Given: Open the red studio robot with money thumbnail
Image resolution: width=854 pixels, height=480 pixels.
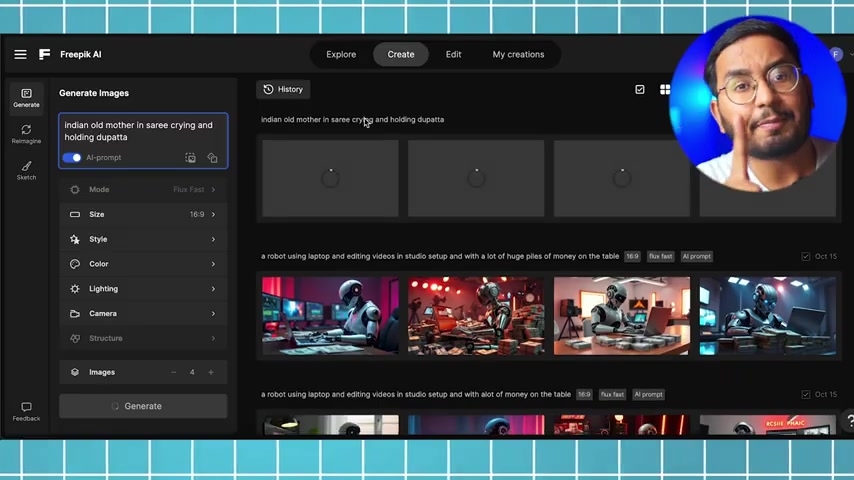Looking at the screenshot, I should point(476,316).
